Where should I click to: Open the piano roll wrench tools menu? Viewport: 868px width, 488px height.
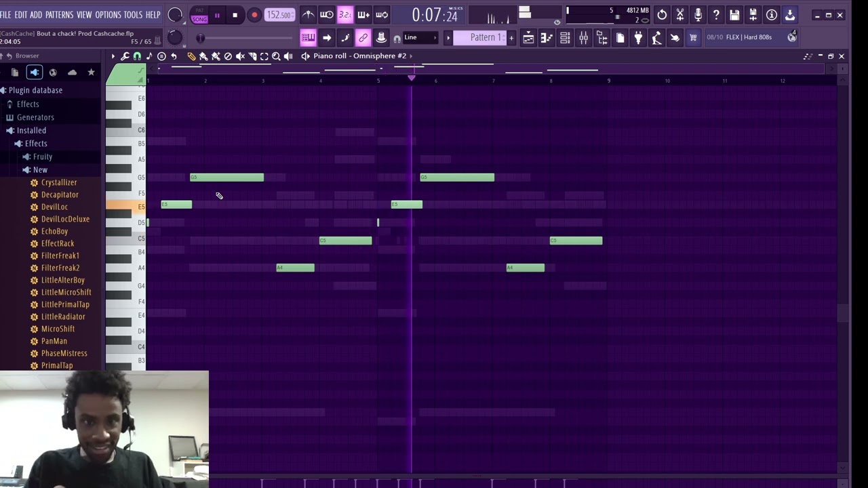(x=125, y=56)
